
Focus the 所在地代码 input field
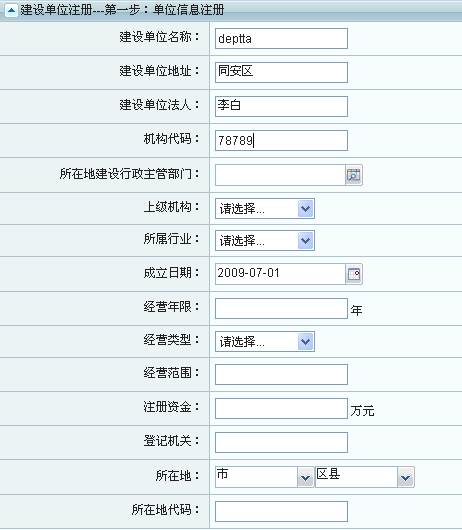[x=281, y=511]
